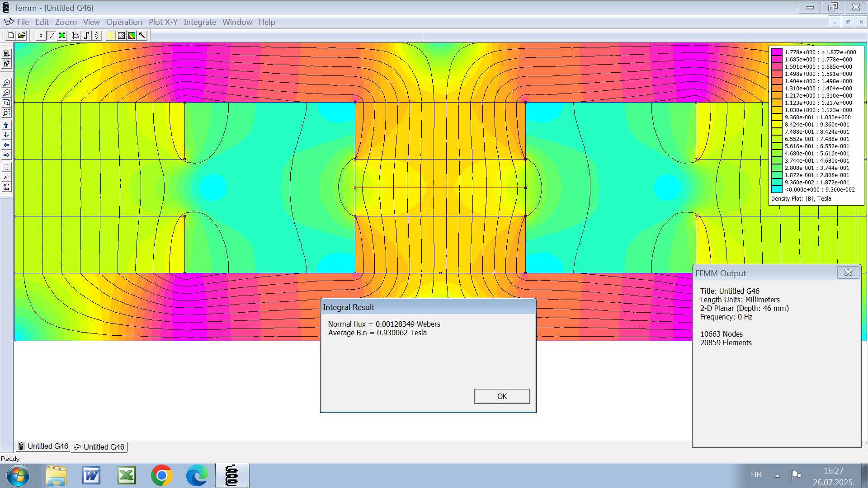Click the vector plot arrow icon
Image resolution: width=868 pixels, height=488 pixels.
142,36
